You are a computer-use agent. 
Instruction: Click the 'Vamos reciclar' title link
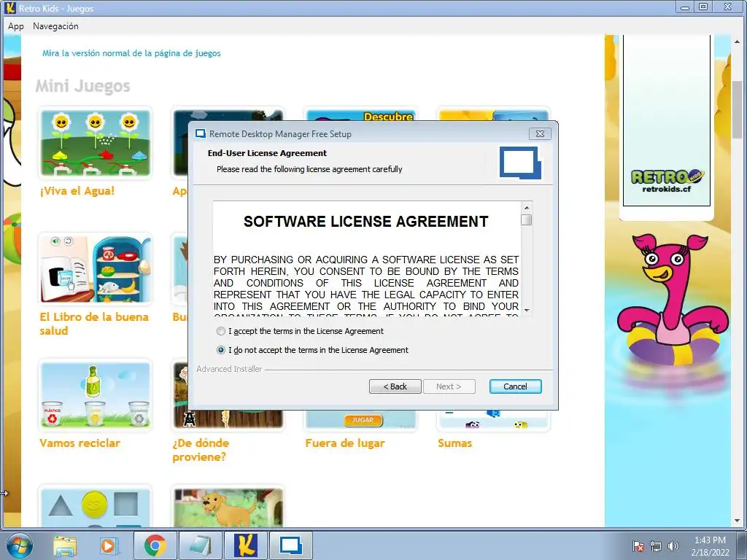pos(80,443)
